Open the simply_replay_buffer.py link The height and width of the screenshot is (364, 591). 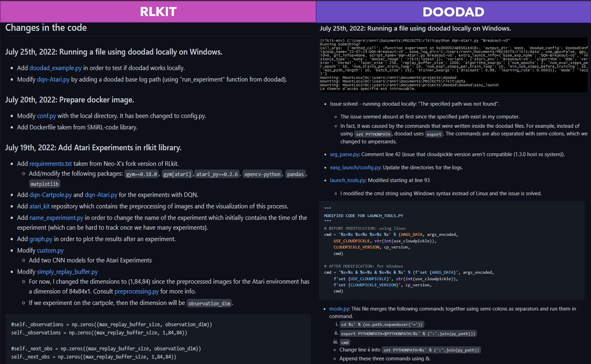tap(67, 272)
